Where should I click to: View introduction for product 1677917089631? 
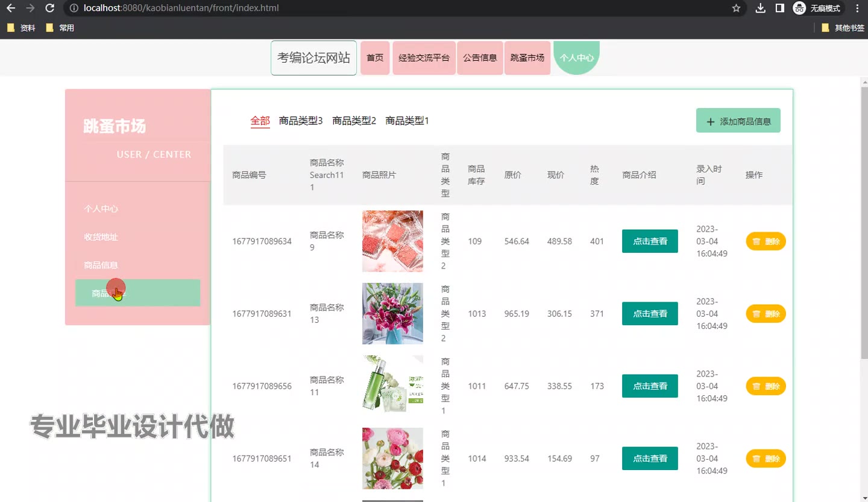650,314
